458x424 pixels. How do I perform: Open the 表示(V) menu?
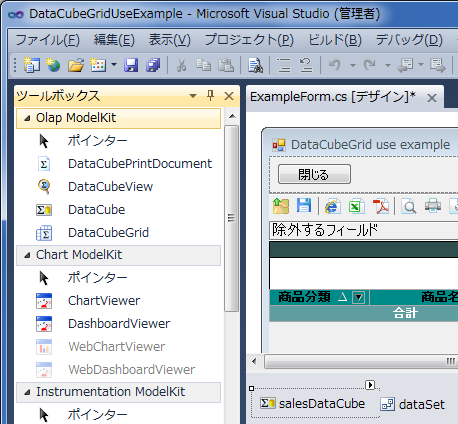click(170, 40)
